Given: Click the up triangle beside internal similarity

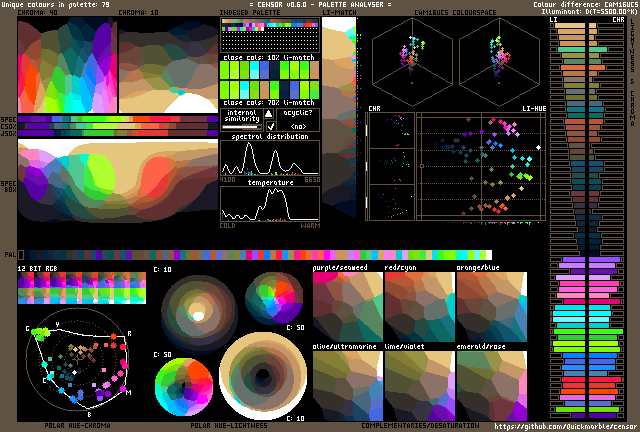Looking at the screenshot, I should [x=269, y=114].
